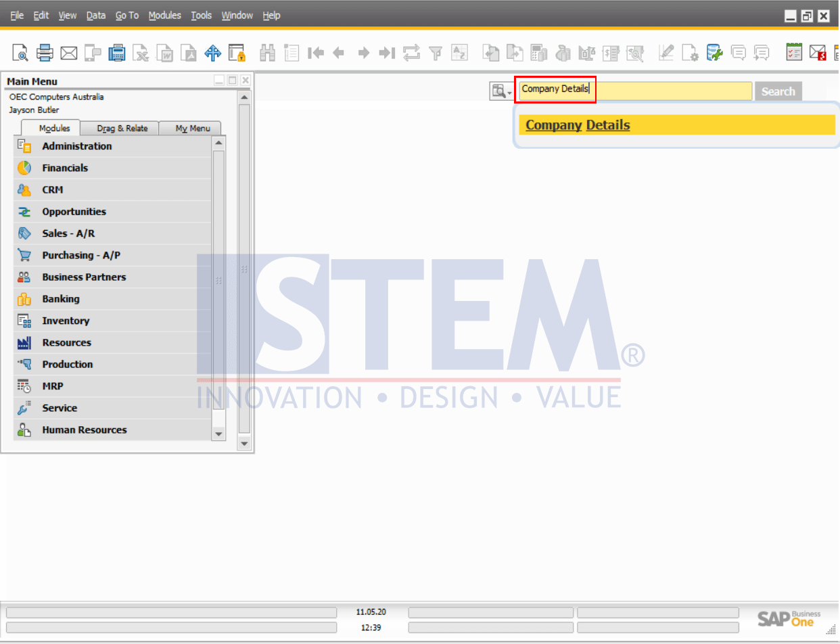Expand the Financials module
Screen dimensions: 840x644
pyautogui.click(x=112, y=168)
